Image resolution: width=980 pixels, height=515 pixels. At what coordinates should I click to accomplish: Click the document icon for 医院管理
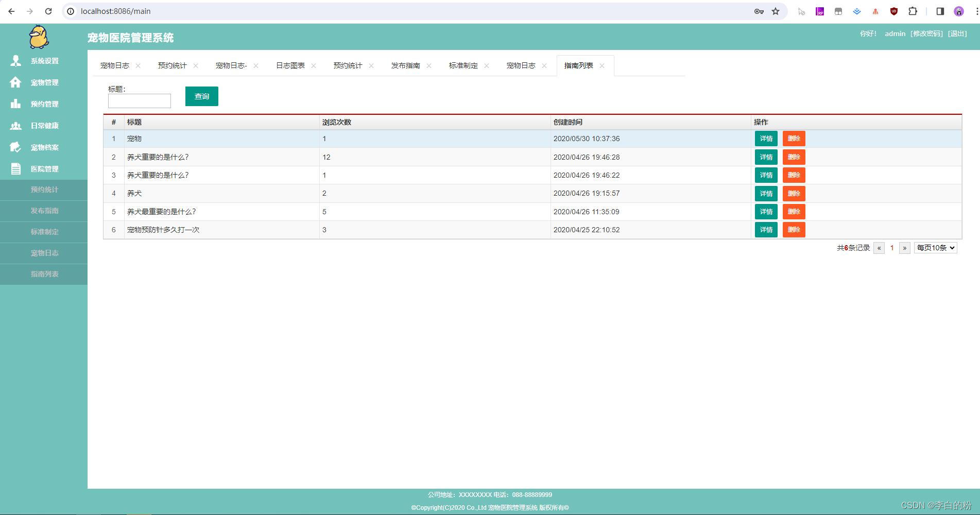tap(16, 169)
